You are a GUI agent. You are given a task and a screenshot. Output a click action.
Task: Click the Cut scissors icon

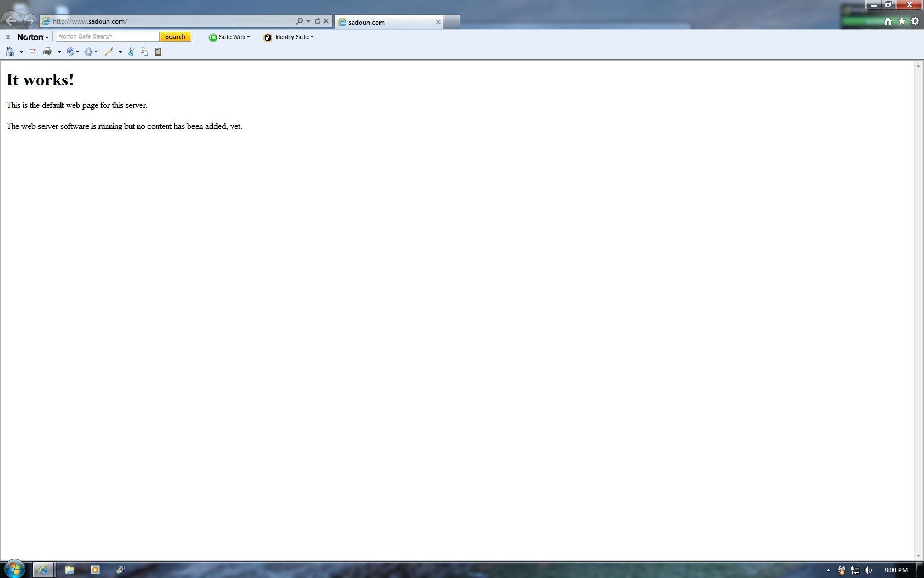click(x=131, y=52)
